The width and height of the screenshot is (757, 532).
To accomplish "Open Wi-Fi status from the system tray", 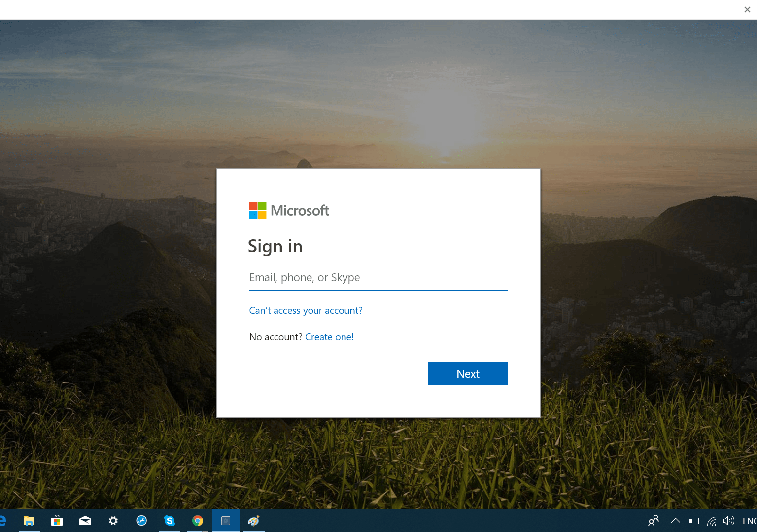I will (x=711, y=521).
